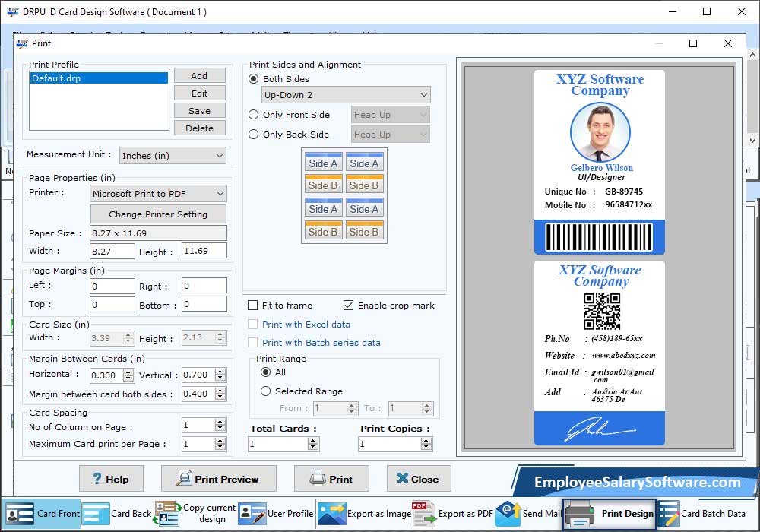Click Edit print profile button

[199, 93]
